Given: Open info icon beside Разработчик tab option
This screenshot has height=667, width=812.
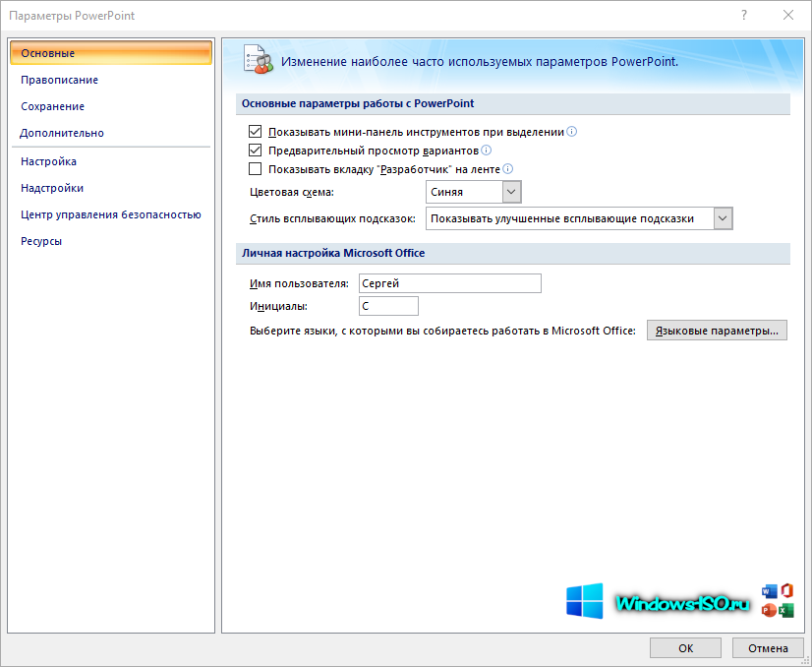Looking at the screenshot, I should click(x=508, y=169).
